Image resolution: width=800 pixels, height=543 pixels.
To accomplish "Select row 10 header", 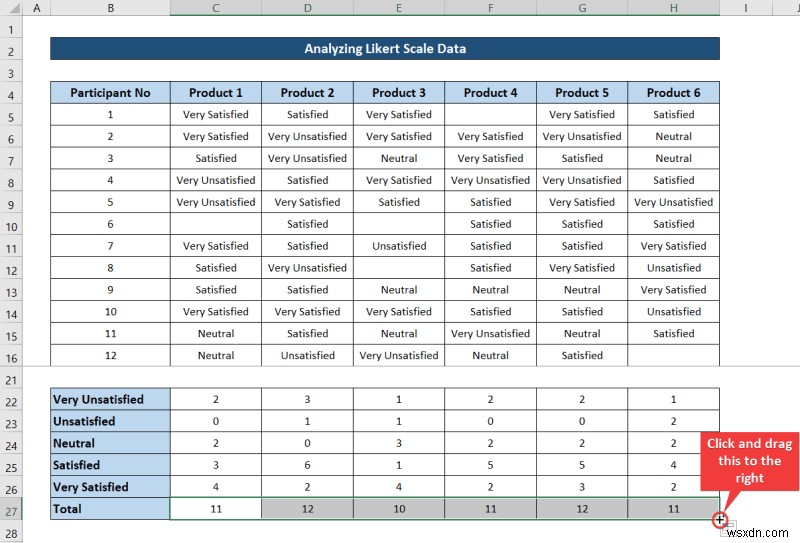I will coord(11,227).
